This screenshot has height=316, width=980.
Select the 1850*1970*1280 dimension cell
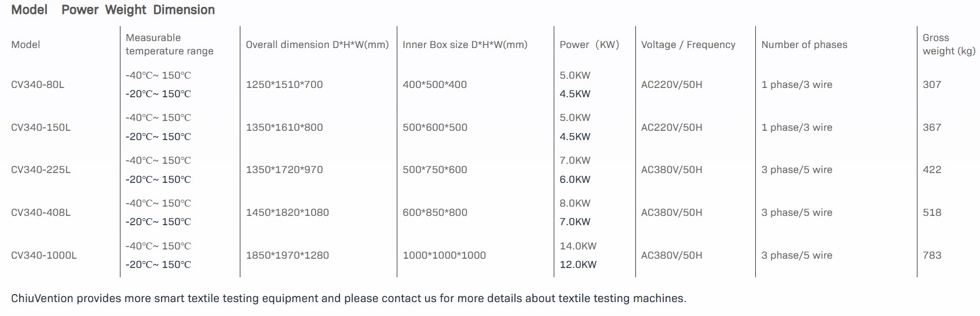[287, 255]
